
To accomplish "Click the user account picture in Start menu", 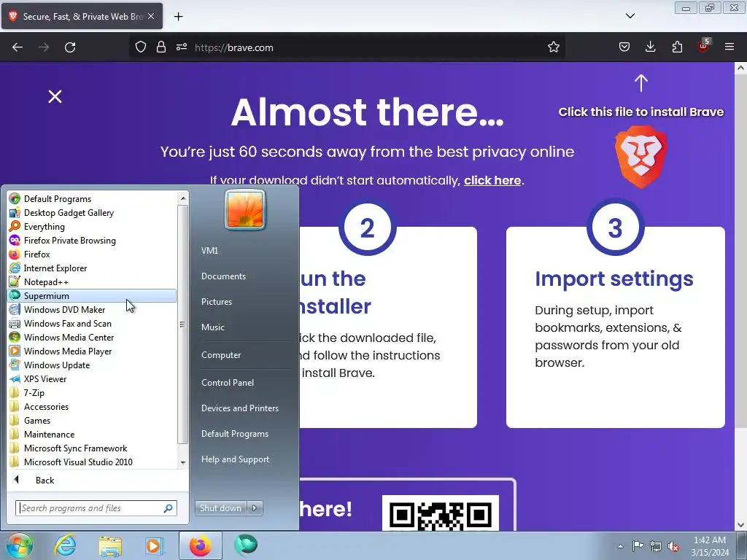I will tap(245, 209).
